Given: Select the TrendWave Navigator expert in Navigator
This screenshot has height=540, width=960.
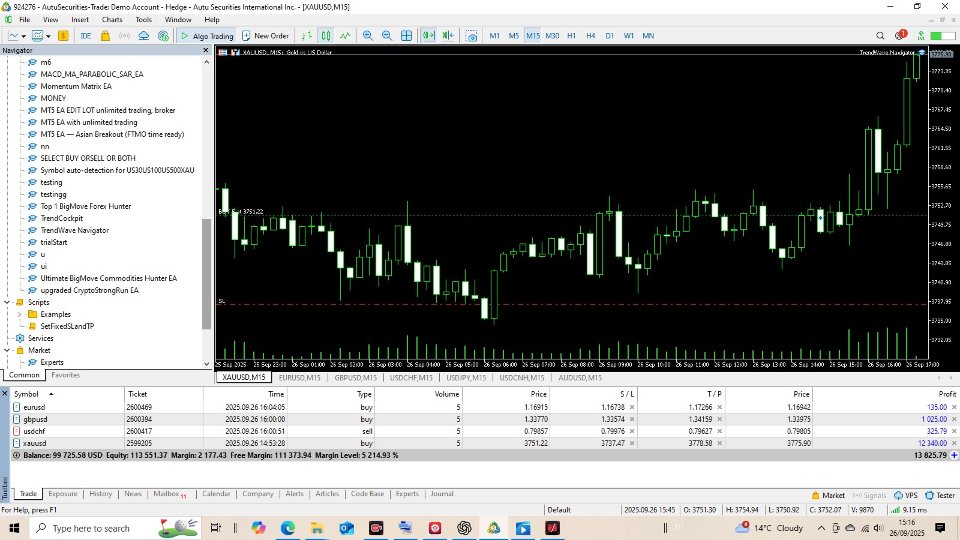Looking at the screenshot, I should coord(74,230).
